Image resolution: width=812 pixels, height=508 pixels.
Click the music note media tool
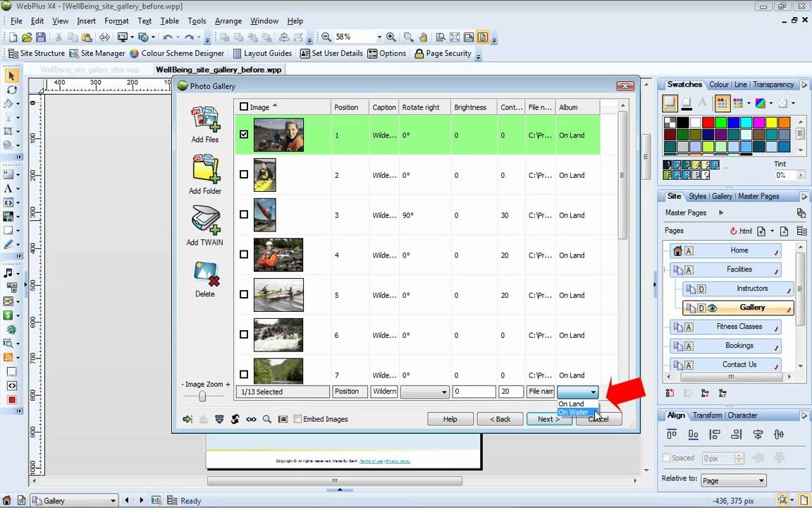(x=8, y=273)
